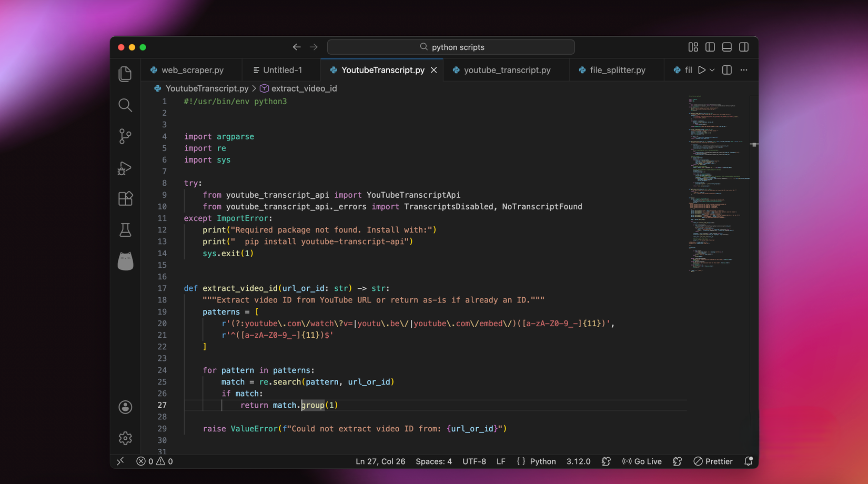Image resolution: width=868 pixels, height=484 pixels.
Task: Toggle the panel layout visibility
Action: pyautogui.click(x=726, y=47)
